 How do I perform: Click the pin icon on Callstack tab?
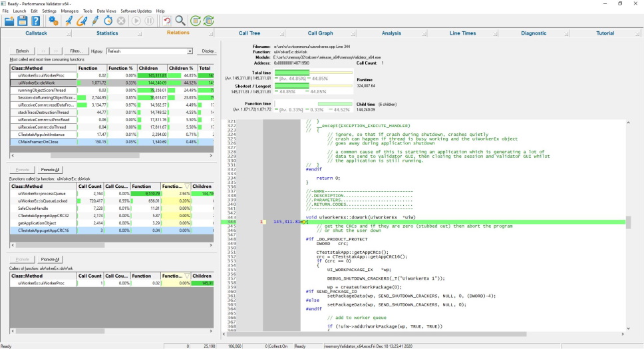[69, 34]
